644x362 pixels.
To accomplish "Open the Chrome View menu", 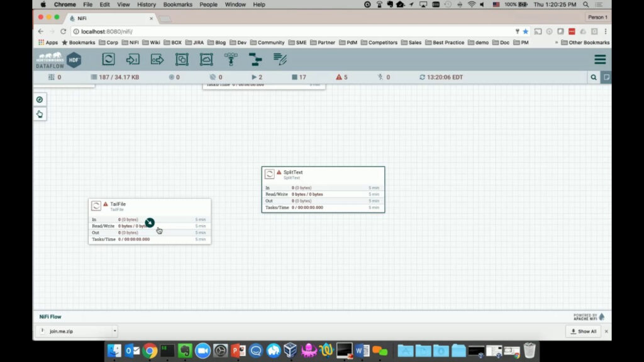I will (123, 4).
